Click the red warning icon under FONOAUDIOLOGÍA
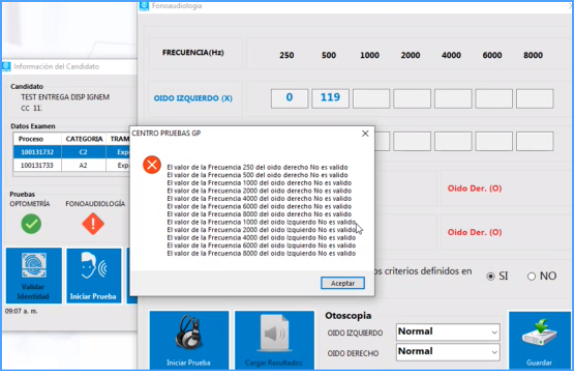574x371 pixels. click(x=93, y=224)
